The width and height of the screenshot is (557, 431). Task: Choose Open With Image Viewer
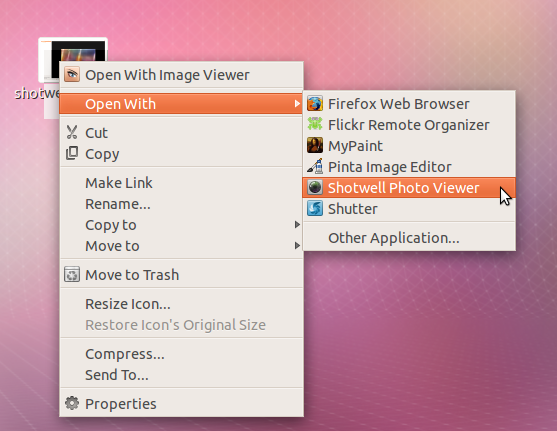click(181, 75)
